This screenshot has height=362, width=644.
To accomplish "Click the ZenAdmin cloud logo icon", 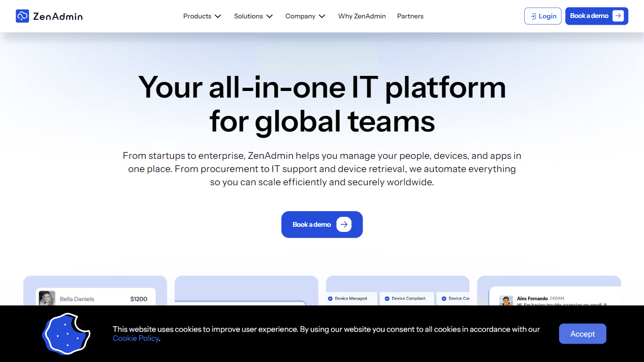I will 22,16.
